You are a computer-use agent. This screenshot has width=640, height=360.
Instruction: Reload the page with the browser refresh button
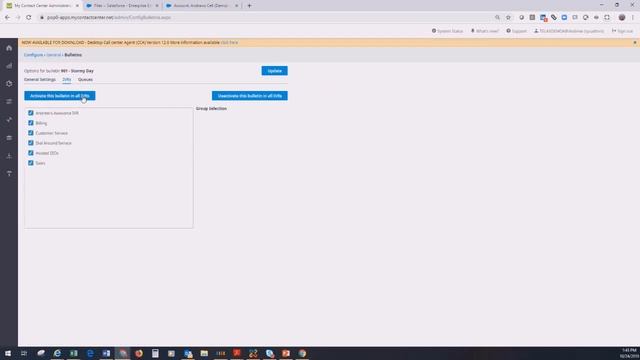pyautogui.click(x=29, y=18)
